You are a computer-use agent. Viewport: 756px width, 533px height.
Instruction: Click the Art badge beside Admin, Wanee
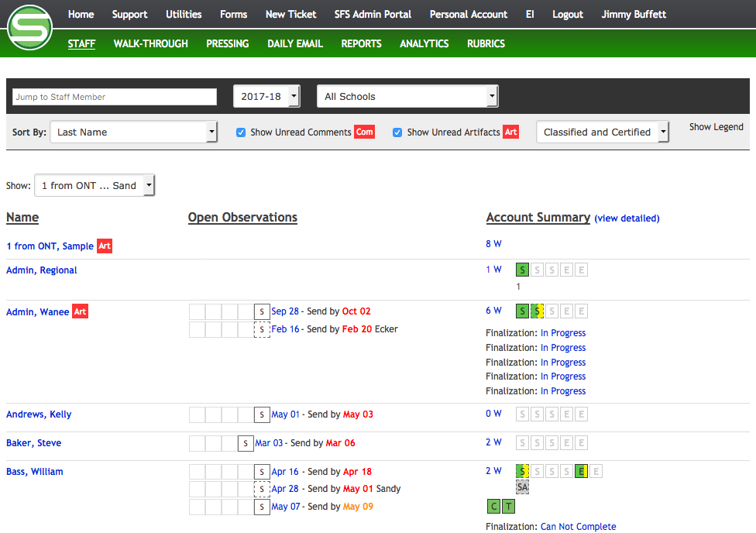[80, 311]
